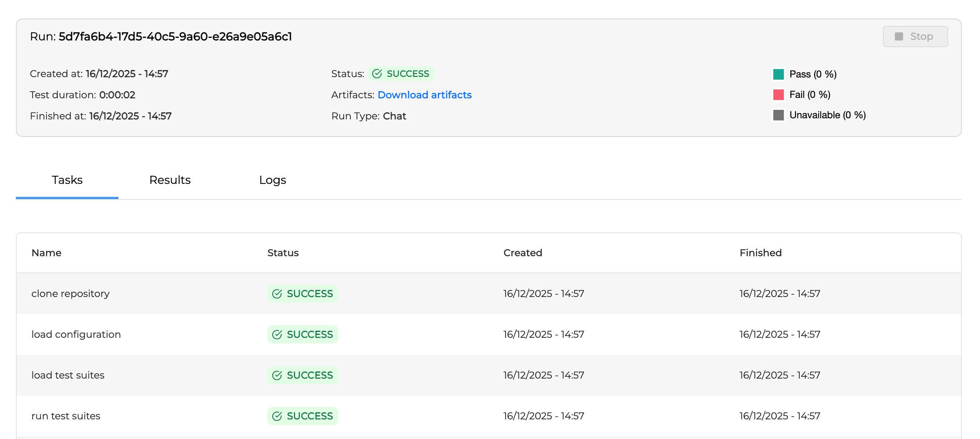Image resolution: width=980 pixels, height=439 pixels.
Task: Click the run ID text
Action: [x=175, y=37]
